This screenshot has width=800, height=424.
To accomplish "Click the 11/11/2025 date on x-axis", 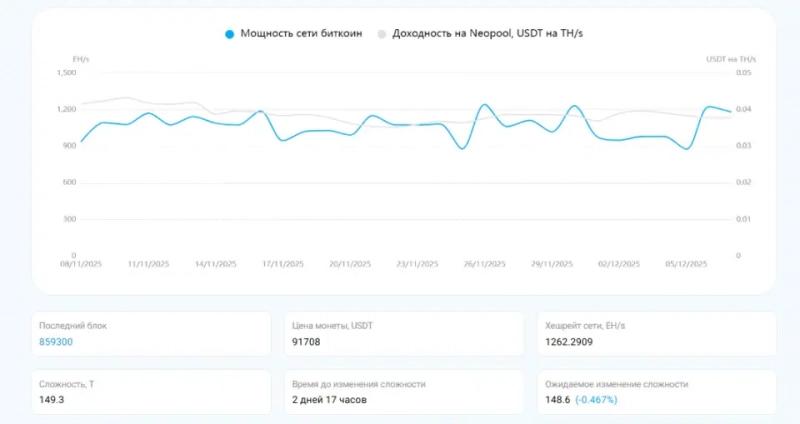I will 148,264.
